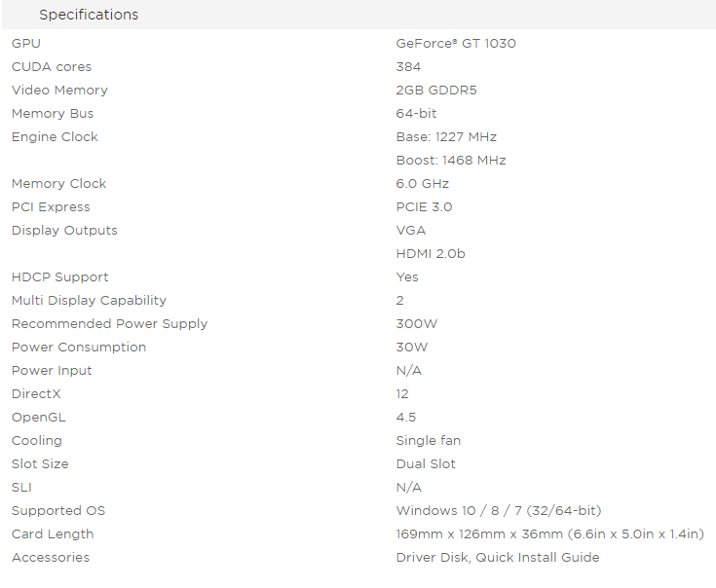Select the VGA display output entry
The image size is (716, 588).
tap(410, 230)
